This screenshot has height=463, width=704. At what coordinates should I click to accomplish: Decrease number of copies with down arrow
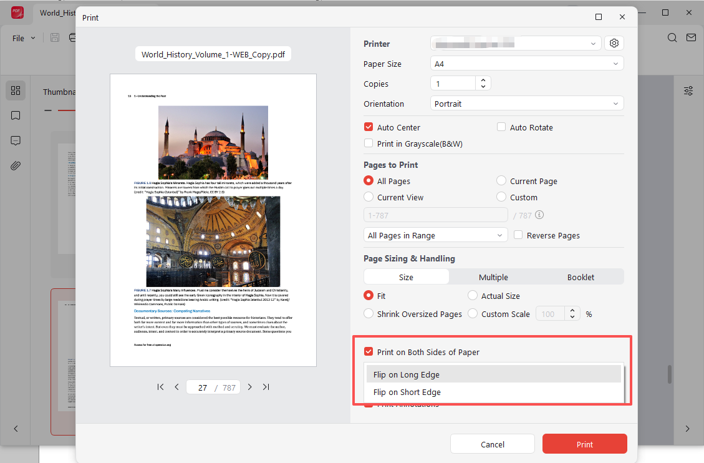pos(483,86)
